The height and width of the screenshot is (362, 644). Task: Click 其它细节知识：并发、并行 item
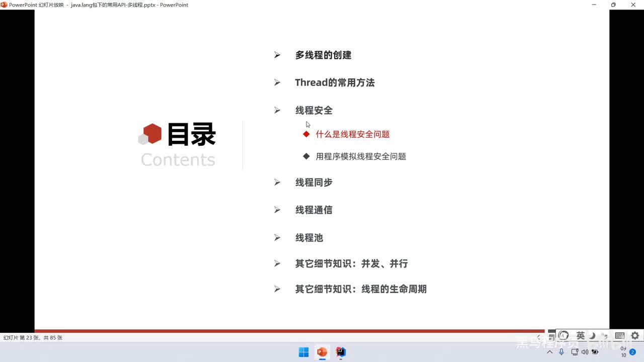click(351, 263)
